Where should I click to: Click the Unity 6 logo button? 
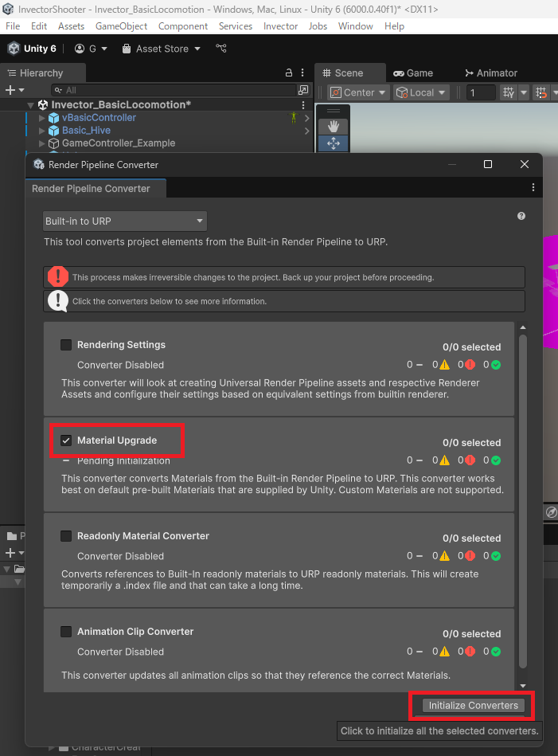pos(32,49)
